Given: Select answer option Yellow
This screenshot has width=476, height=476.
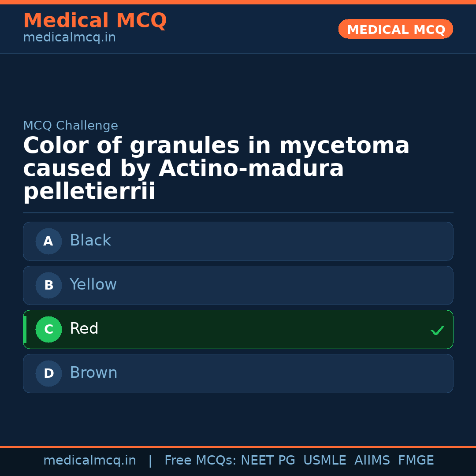Looking at the screenshot, I should point(238,285).
